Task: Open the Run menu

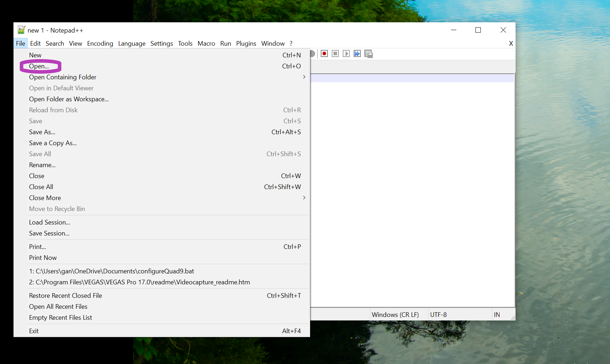Action: coord(226,43)
